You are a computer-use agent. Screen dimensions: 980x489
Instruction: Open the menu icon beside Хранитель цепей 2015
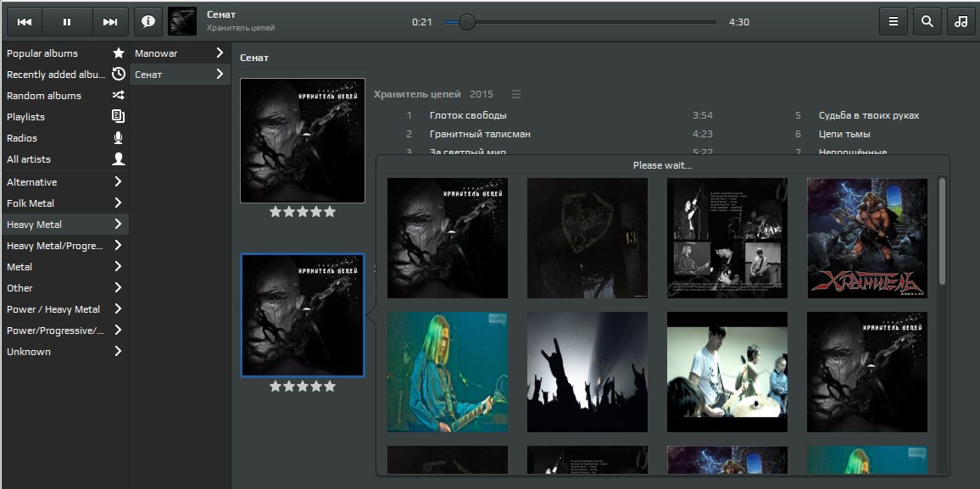coord(516,94)
